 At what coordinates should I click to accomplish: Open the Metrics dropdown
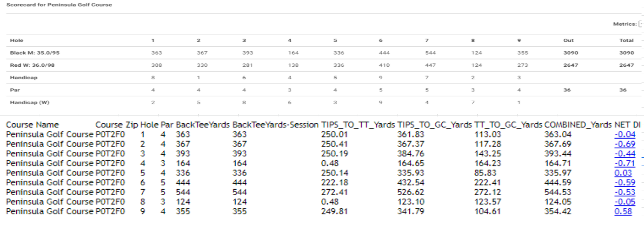pos(641,24)
